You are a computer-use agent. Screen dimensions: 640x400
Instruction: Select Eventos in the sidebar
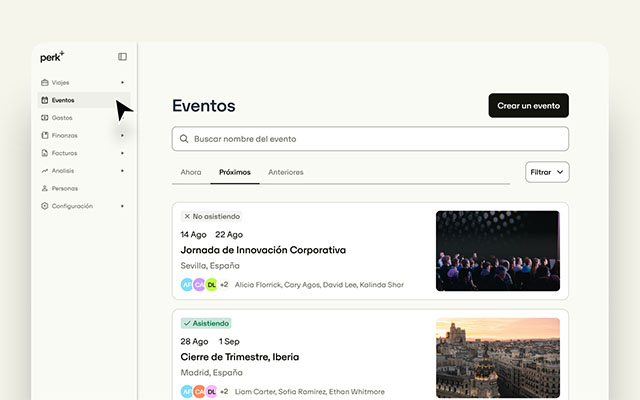[x=62, y=100]
